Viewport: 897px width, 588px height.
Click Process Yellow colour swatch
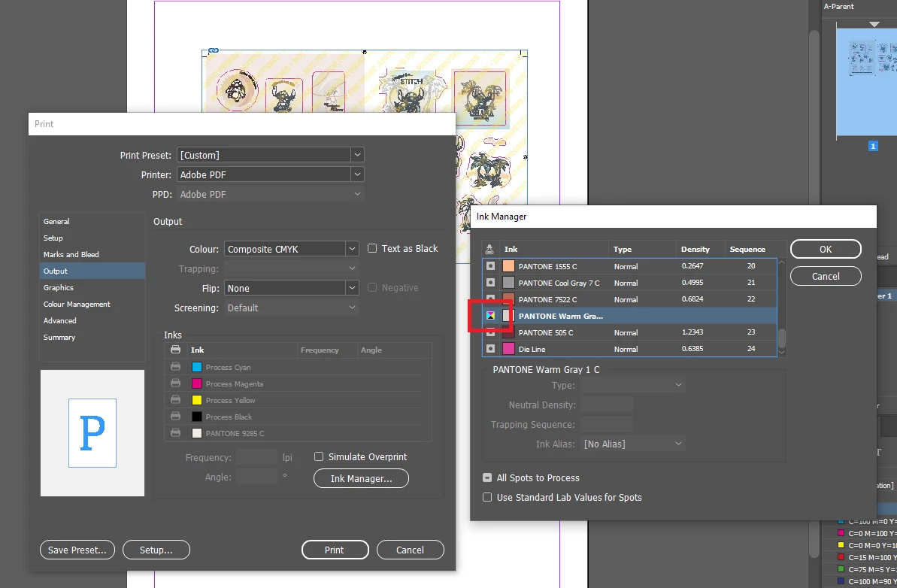pyautogui.click(x=197, y=400)
